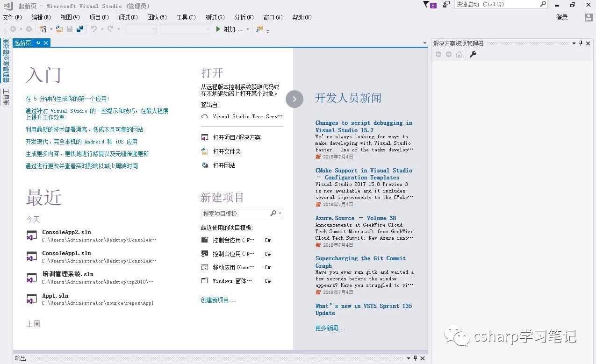Screen dimensions: 596x364
Task: Open the 调试(D) menu
Action: click(x=128, y=17)
